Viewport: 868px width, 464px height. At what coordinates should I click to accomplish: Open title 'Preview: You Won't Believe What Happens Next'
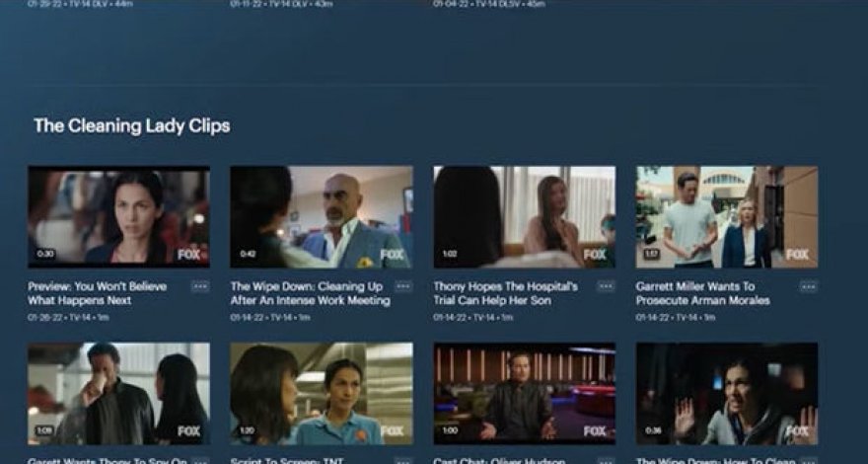coord(97,293)
